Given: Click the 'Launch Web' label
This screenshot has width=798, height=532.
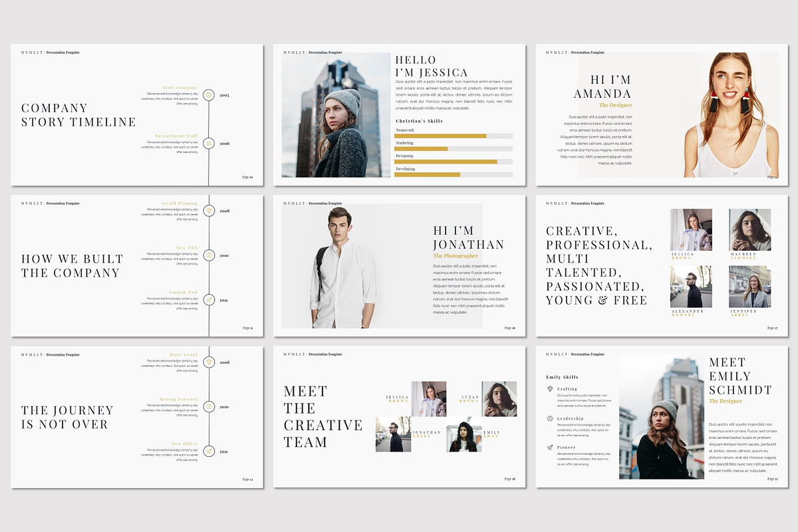Looking at the screenshot, I should point(184,293).
